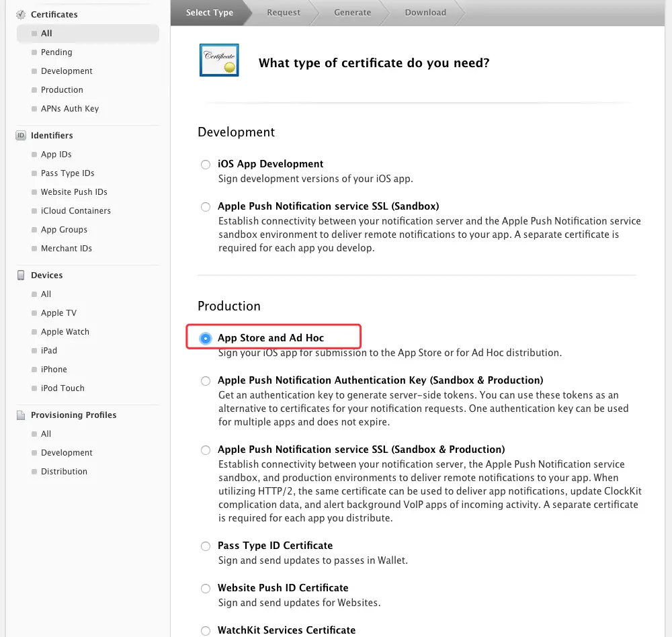Click the "What type of certificate do you need?" heading
Viewport: 672px width, 637px height.
click(x=374, y=63)
